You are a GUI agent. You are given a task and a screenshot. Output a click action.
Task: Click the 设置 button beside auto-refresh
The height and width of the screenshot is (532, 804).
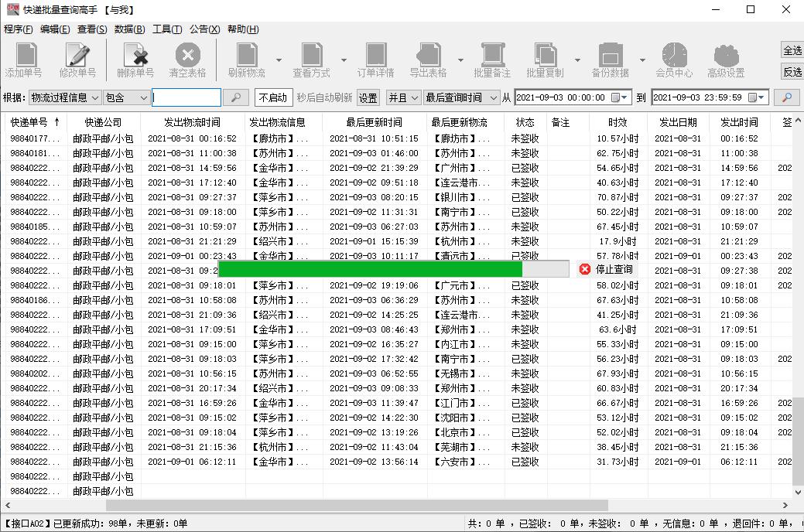[368, 97]
